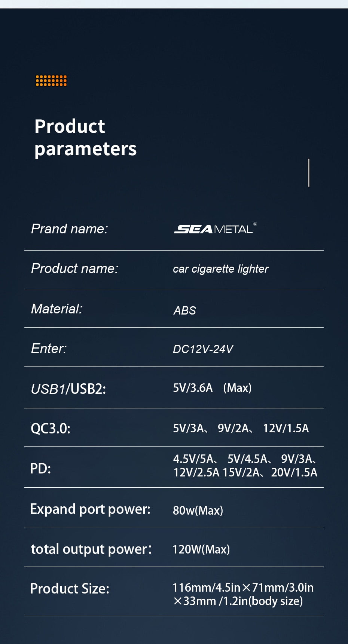
Task: Click the USB1/USB2 label
Action: [68, 389]
